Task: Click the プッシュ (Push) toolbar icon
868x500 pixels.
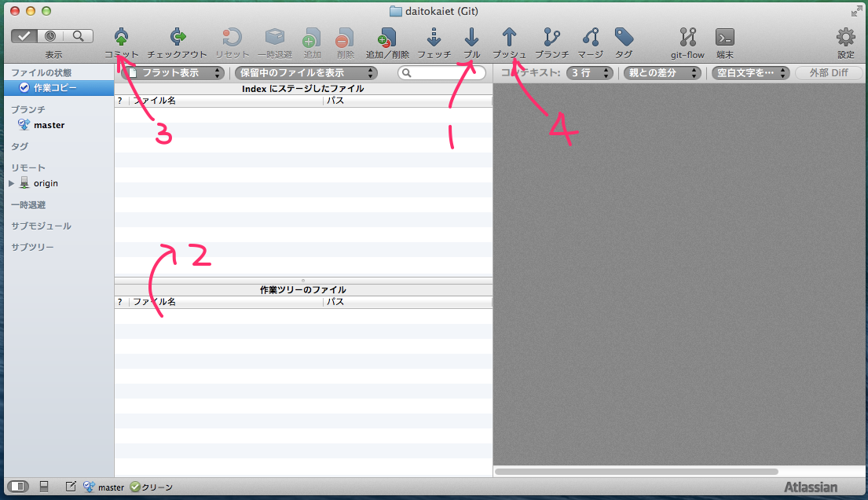Action: pos(509,37)
